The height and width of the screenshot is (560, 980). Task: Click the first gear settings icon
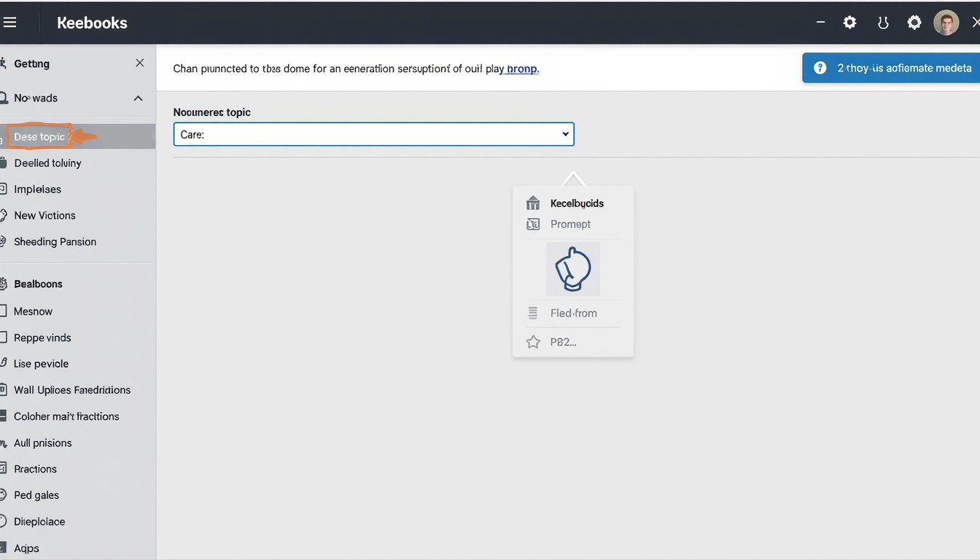849,23
